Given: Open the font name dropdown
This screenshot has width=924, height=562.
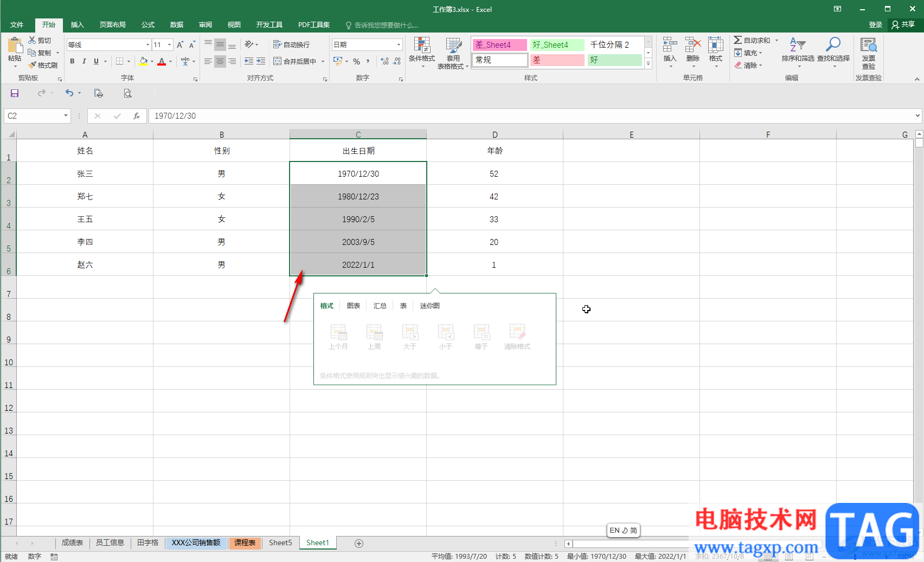Looking at the screenshot, I should pos(147,44).
